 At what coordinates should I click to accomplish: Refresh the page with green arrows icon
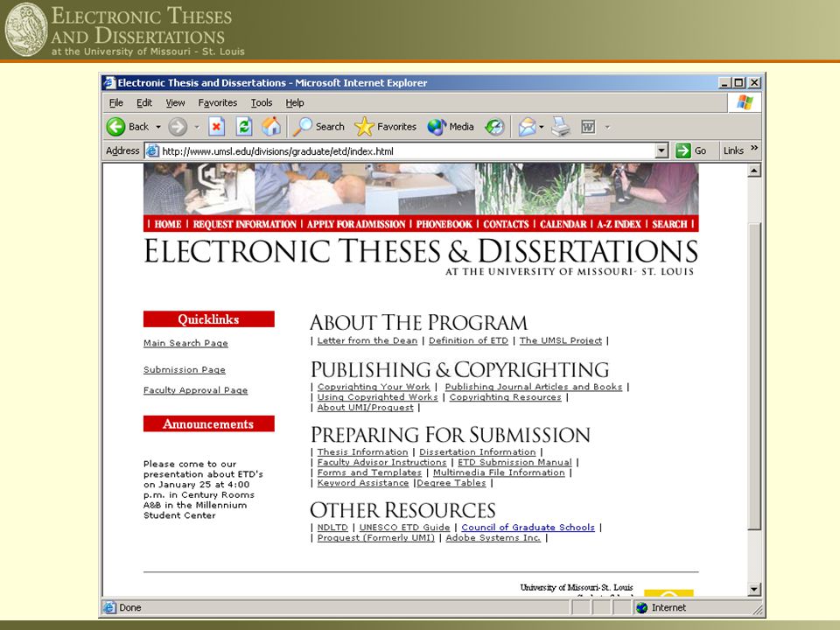pyautogui.click(x=244, y=127)
